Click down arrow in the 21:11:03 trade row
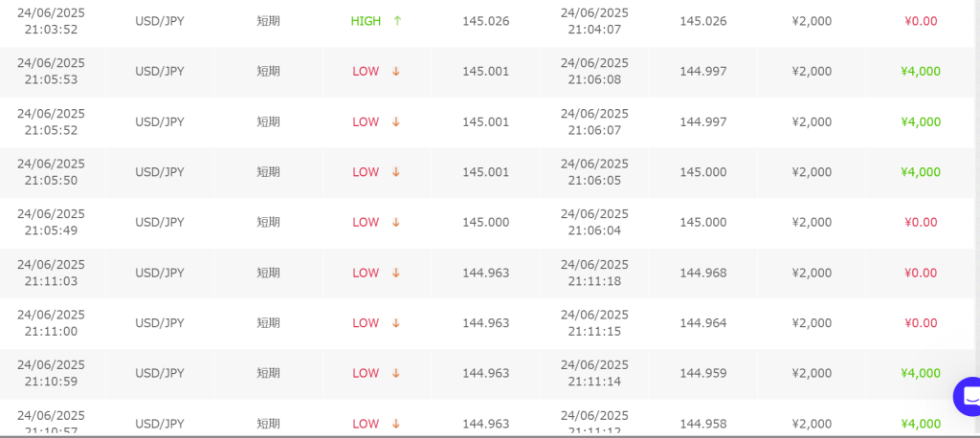The width and height of the screenshot is (980, 438). [x=395, y=274]
